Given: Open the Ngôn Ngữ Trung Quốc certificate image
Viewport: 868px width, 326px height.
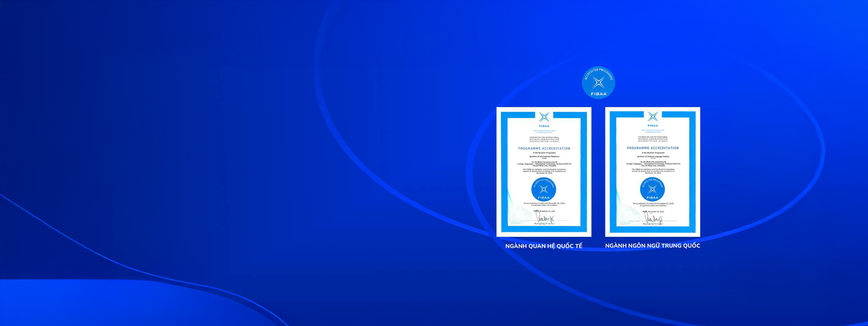Looking at the screenshot, I should (652, 172).
